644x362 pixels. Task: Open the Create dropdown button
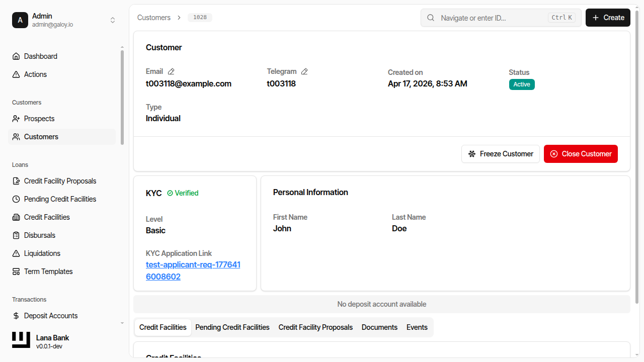[x=608, y=18]
